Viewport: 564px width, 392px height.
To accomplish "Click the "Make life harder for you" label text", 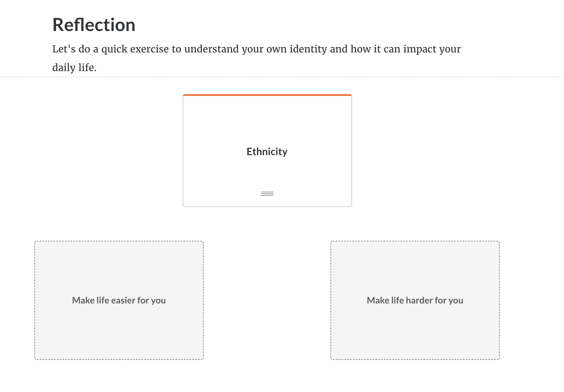I will 415,300.
